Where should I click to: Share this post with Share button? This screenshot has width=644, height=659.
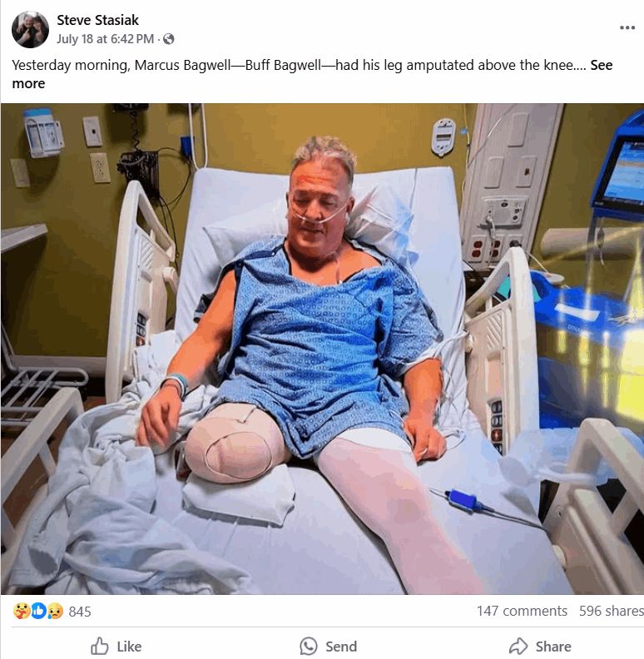tap(540, 646)
